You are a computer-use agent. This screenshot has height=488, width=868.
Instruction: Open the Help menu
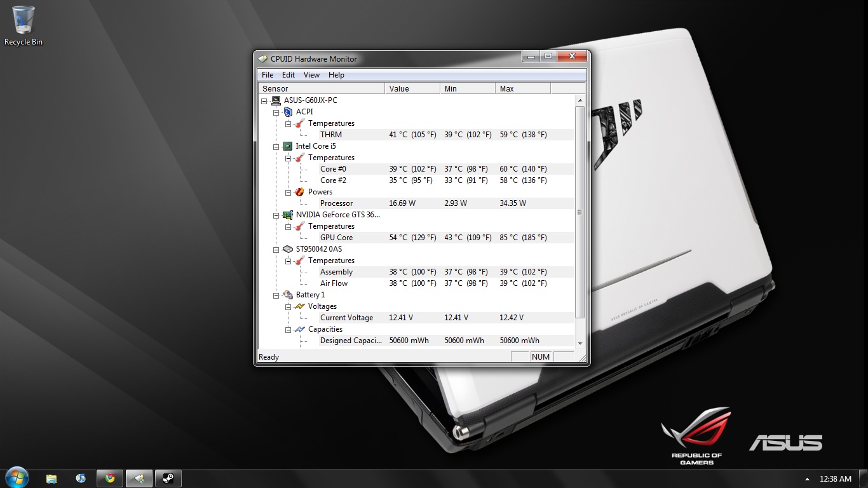(x=336, y=75)
